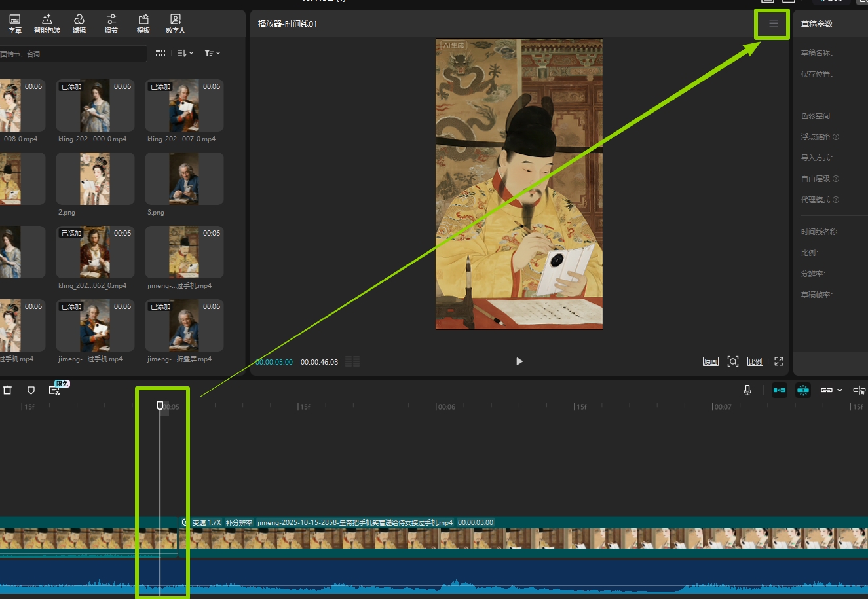This screenshot has width=868, height=599.
Task: Open the 调节 (Adjust) panel
Action: point(111,24)
